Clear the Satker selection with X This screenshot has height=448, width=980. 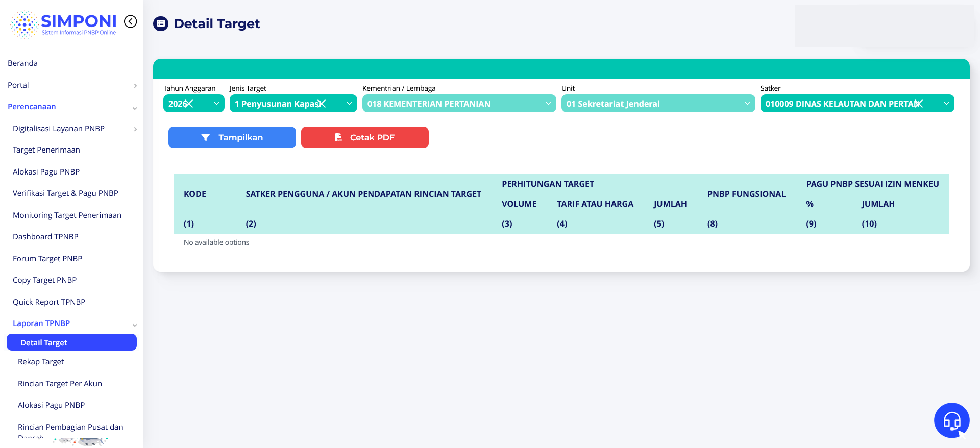(918, 104)
